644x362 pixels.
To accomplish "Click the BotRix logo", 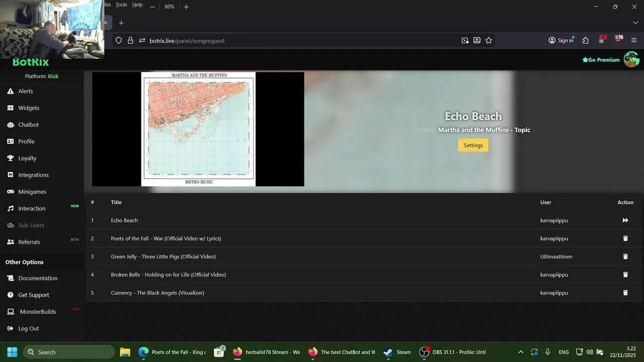I will pos(31,62).
